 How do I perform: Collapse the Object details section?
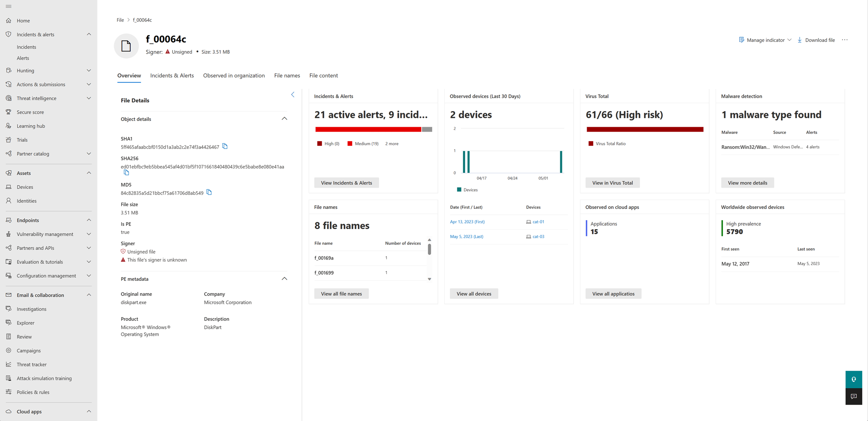[284, 119]
